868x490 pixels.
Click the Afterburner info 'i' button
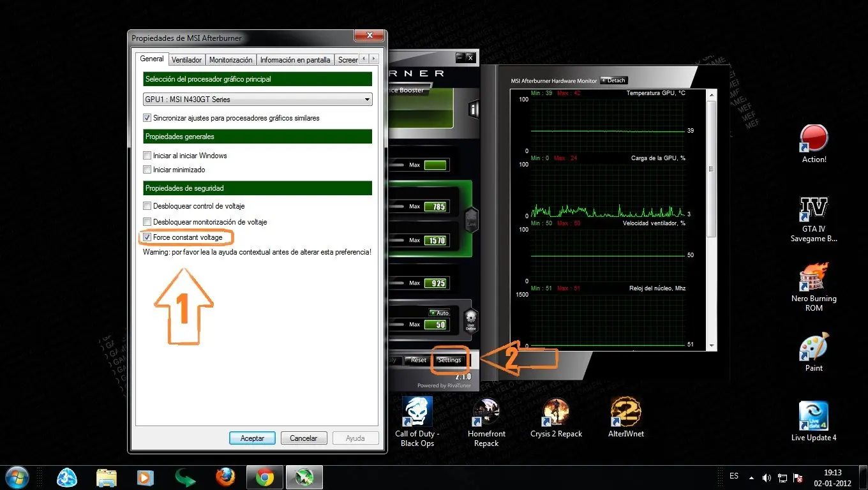coord(474,108)
